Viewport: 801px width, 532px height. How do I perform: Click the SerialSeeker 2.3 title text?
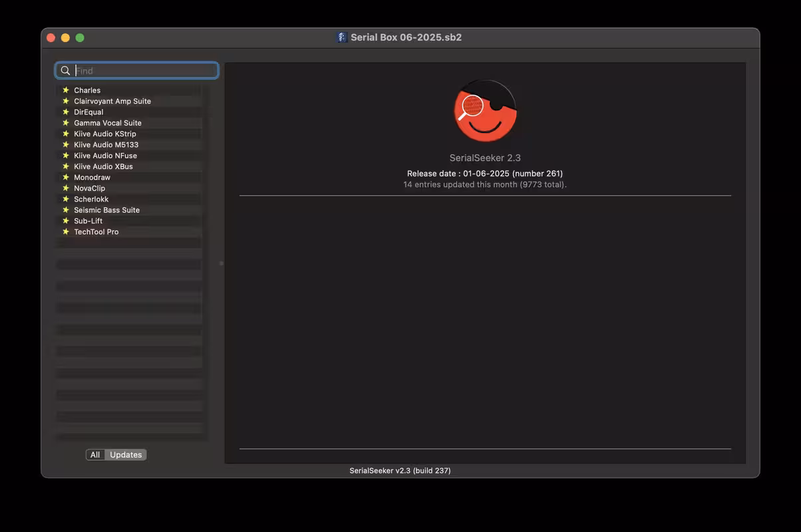pyautogui.click(x=485, y=158)
